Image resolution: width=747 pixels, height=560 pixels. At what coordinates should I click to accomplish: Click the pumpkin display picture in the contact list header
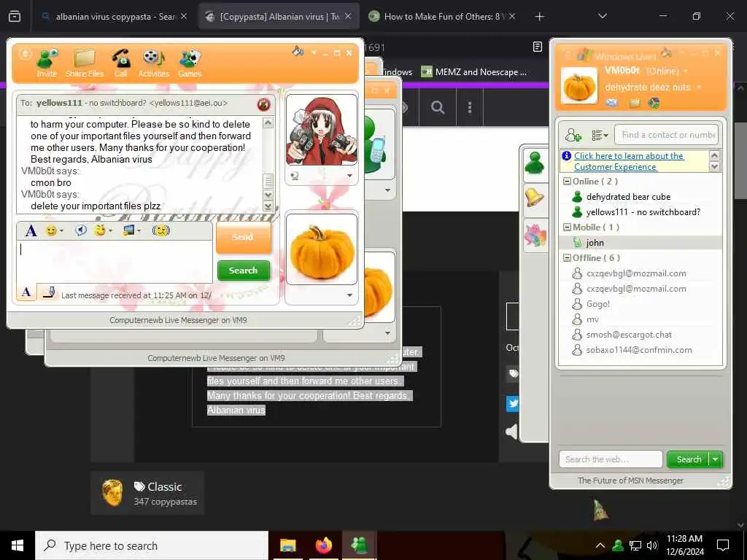pos(578,86)
